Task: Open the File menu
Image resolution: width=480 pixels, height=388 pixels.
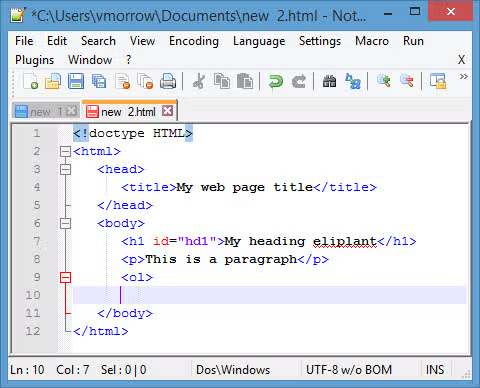Action: 24,41
